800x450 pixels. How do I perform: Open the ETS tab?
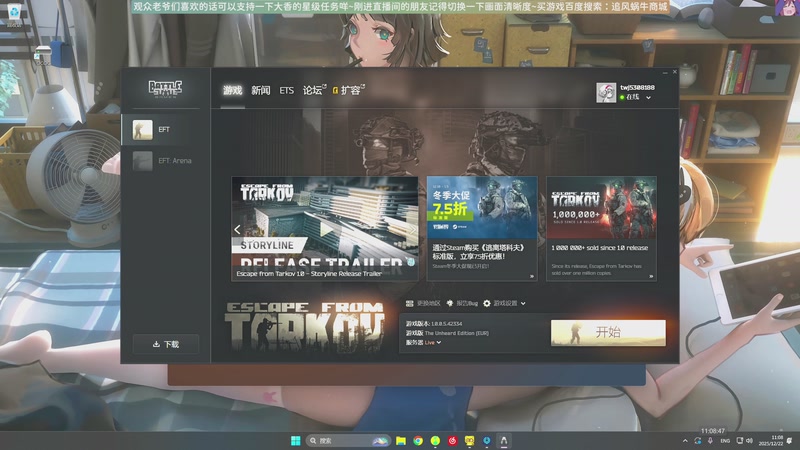pos(286,90)
